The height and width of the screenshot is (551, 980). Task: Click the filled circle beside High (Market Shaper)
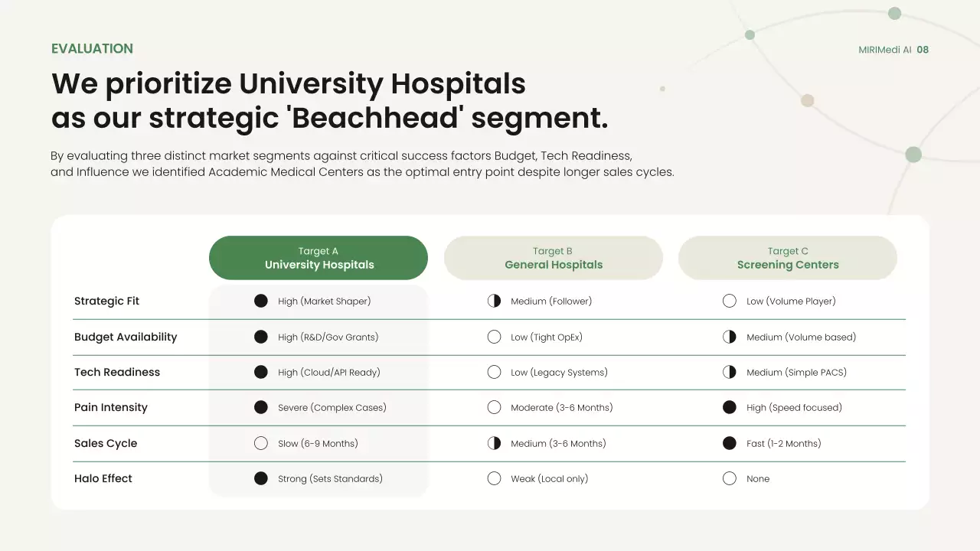261,301
